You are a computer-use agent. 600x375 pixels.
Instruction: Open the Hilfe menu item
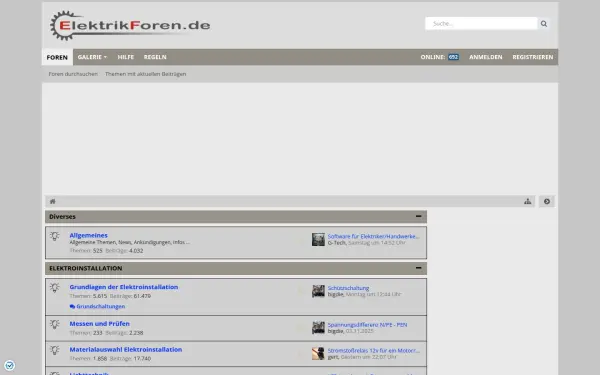[126, 57]
